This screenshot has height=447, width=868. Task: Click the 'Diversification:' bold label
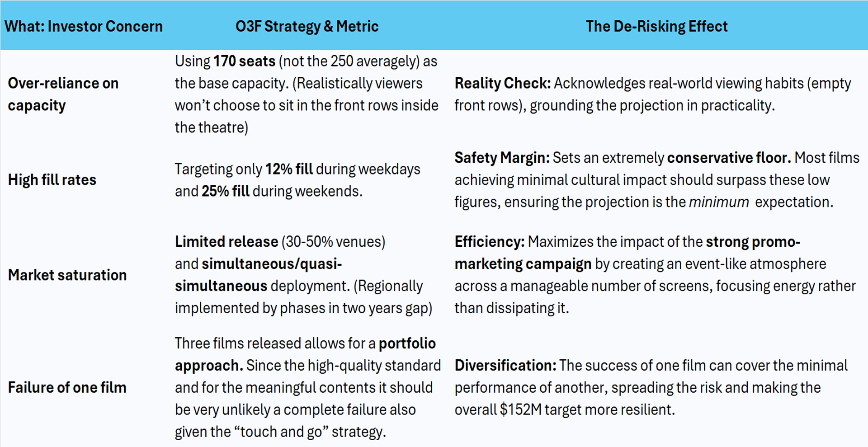pyautogui.click(x=505, y=365)
